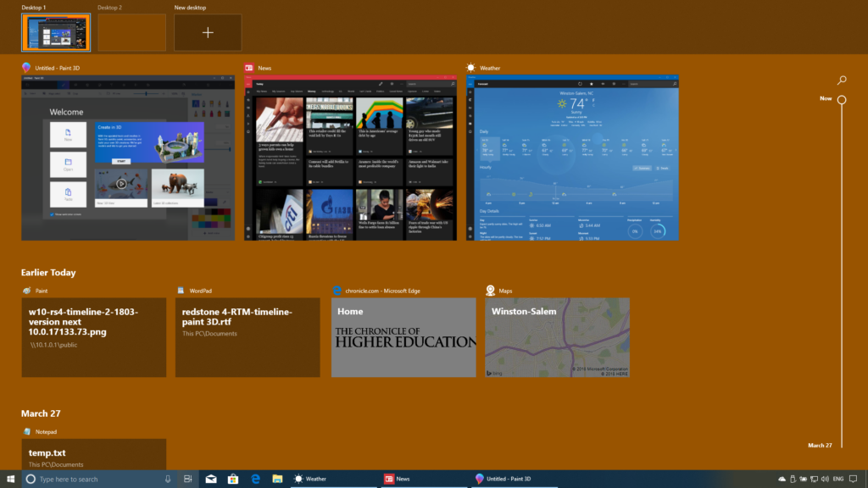Open the Timeline search magnifier icon
This screenshot has width=868, height=488.
coord(841,80)
